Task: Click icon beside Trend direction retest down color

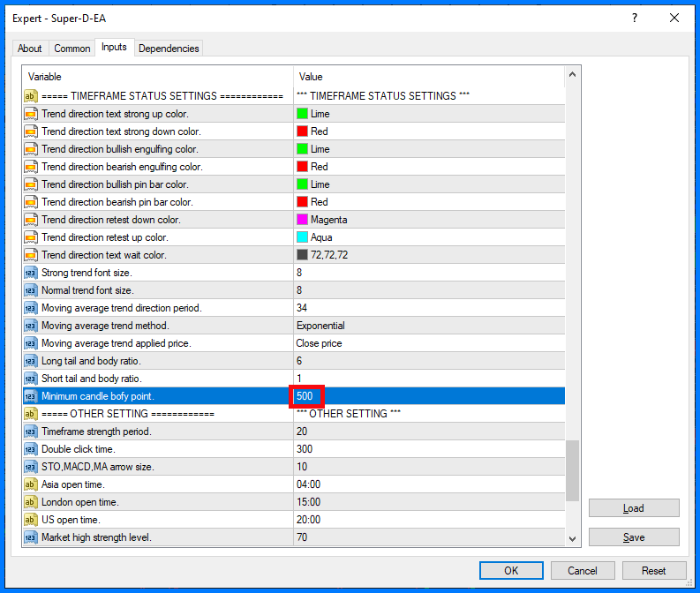Action: 30,220
